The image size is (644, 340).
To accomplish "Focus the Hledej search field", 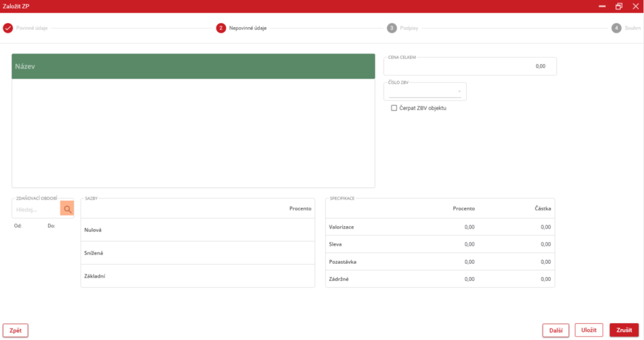I will click(36, 208).
